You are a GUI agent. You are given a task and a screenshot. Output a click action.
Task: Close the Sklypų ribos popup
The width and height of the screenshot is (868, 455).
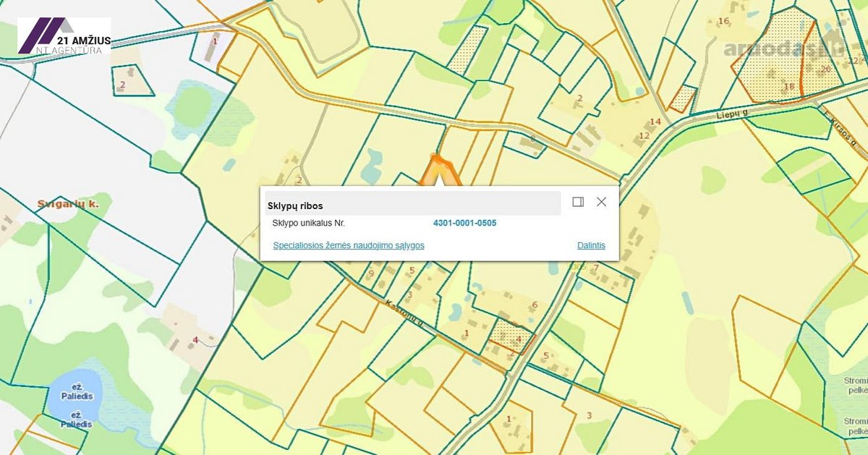click(601, 202)
